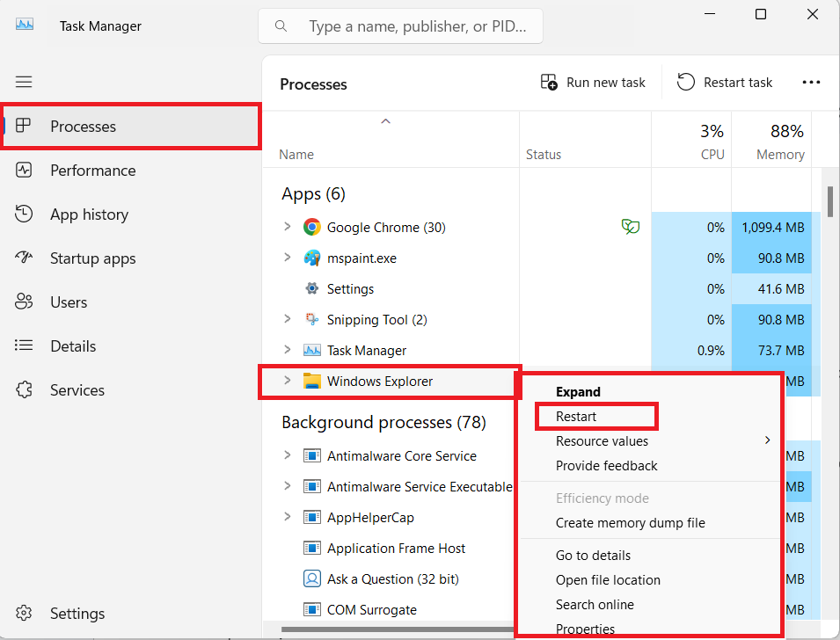
Task: Expand the Google Chrome process group
Action: tap(287, 226)
